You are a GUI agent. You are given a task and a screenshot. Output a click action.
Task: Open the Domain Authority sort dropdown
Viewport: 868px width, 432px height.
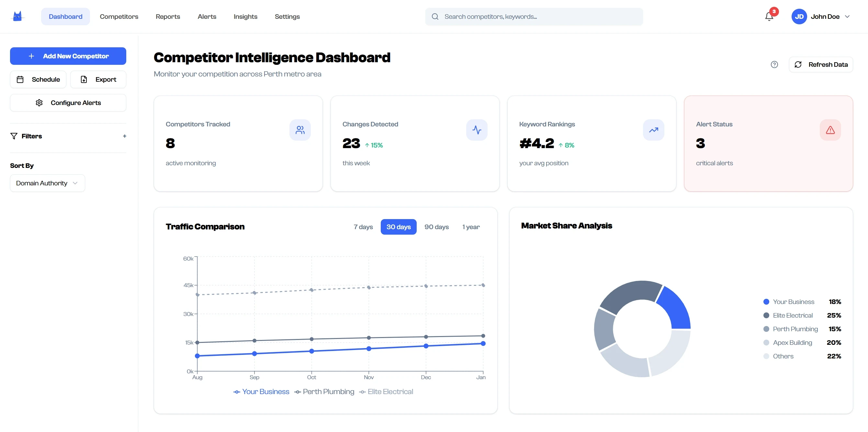point(47,183)
